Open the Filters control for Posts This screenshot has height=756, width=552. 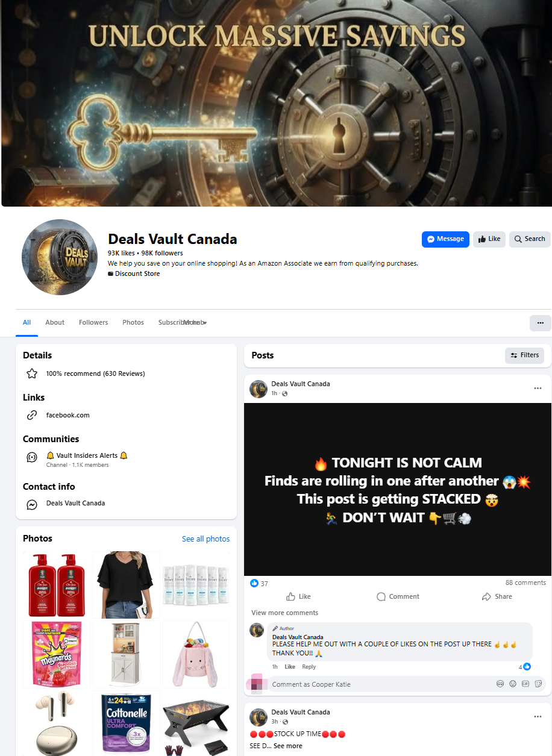[x=524, y=355]
